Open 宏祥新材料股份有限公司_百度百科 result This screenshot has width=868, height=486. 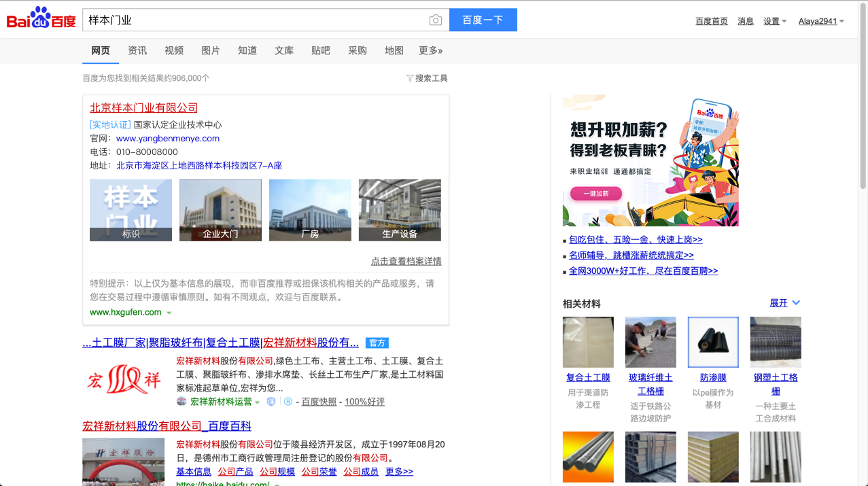tap(167, 426)
